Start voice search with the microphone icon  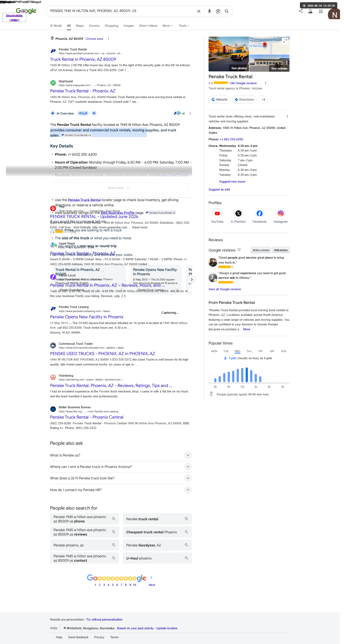(x=209, y=11)
